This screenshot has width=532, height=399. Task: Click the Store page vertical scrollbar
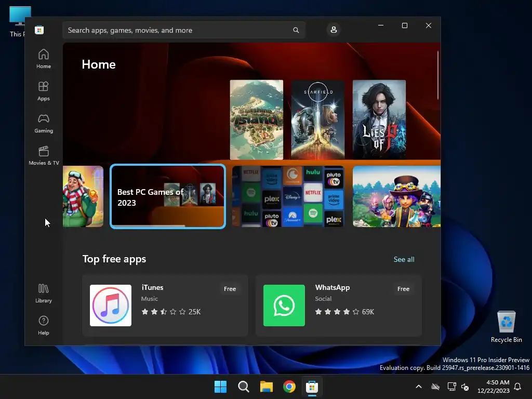[438, 75]
